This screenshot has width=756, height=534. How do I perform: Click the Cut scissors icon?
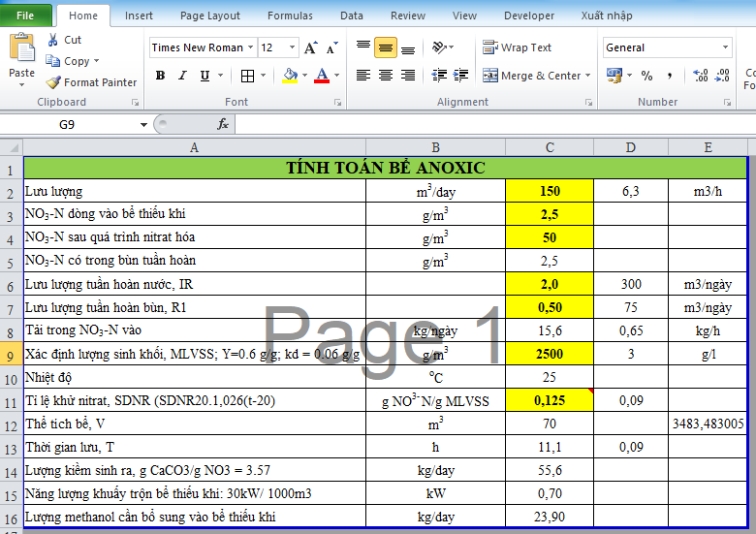tap(52, 40)
